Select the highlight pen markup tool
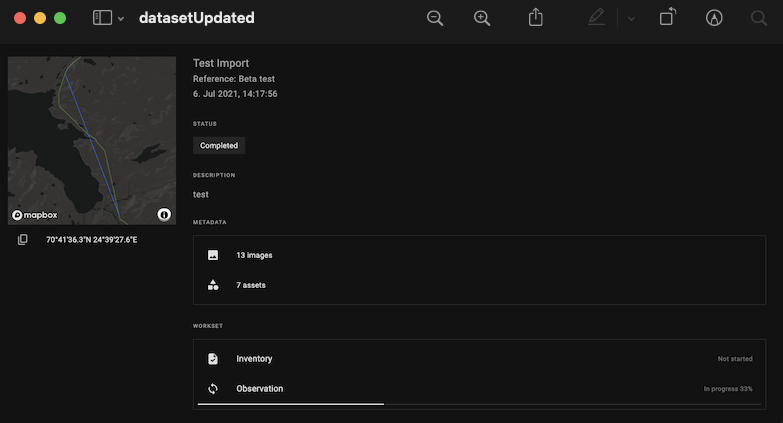Screen dimensions: 783x423 [x=597, y=18]
